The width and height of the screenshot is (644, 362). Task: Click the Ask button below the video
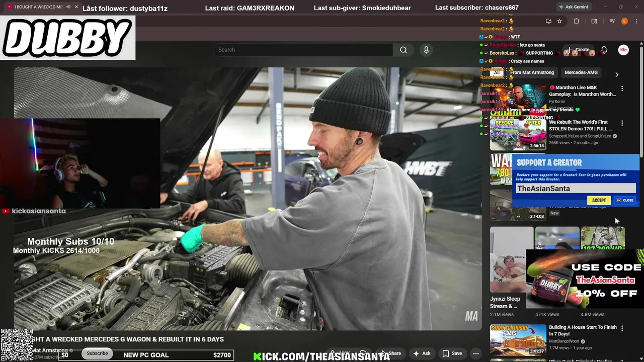click(422, 353)
